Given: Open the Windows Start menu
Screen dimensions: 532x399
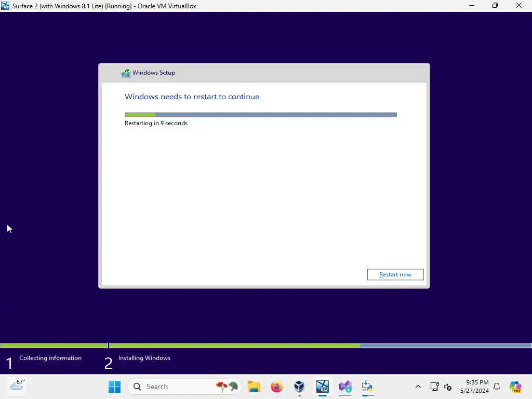Looking at the screenshot, I should click(114, 387).
